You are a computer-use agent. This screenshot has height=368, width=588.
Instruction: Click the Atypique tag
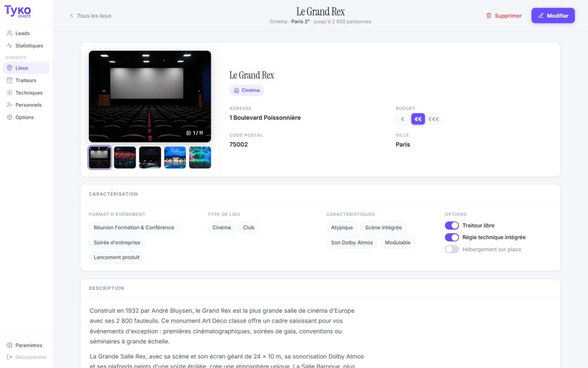coord(342,228)
